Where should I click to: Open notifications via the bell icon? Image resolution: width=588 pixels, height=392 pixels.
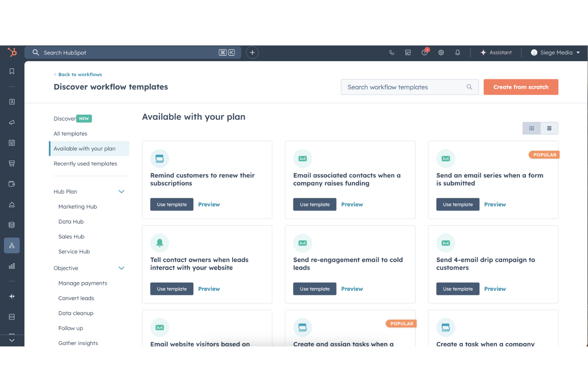tap(457, 52)
